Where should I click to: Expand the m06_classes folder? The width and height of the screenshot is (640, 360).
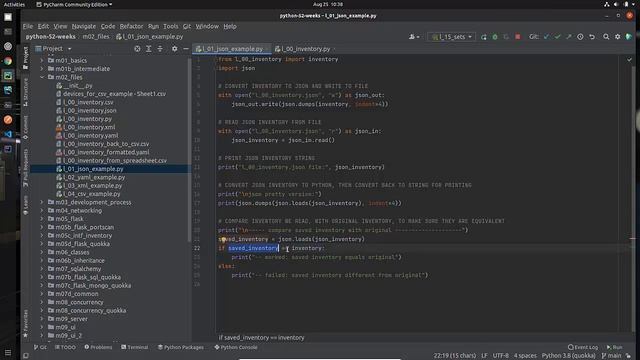(x=42, y=252)
